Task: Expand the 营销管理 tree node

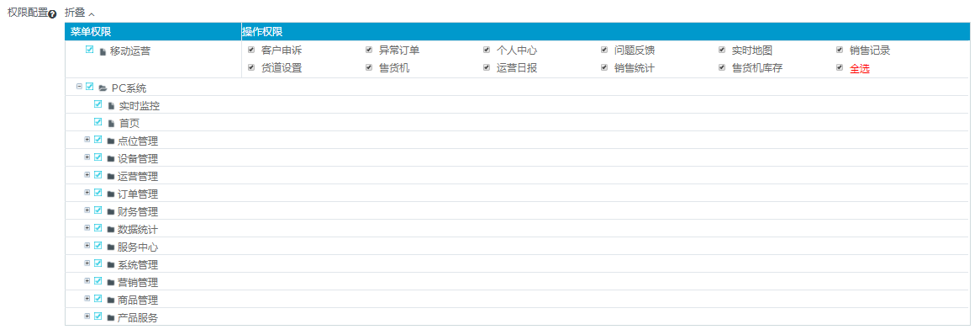Action: tap(87, 280)
